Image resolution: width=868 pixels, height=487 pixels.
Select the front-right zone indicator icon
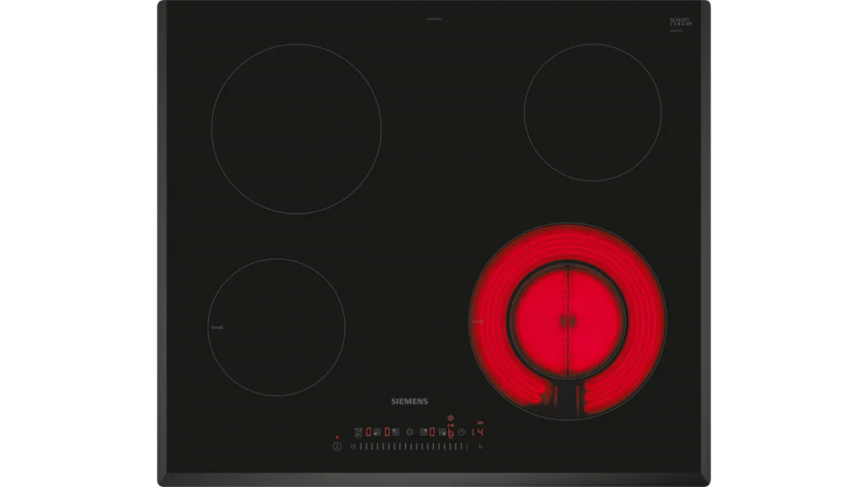tap(443, 432)
